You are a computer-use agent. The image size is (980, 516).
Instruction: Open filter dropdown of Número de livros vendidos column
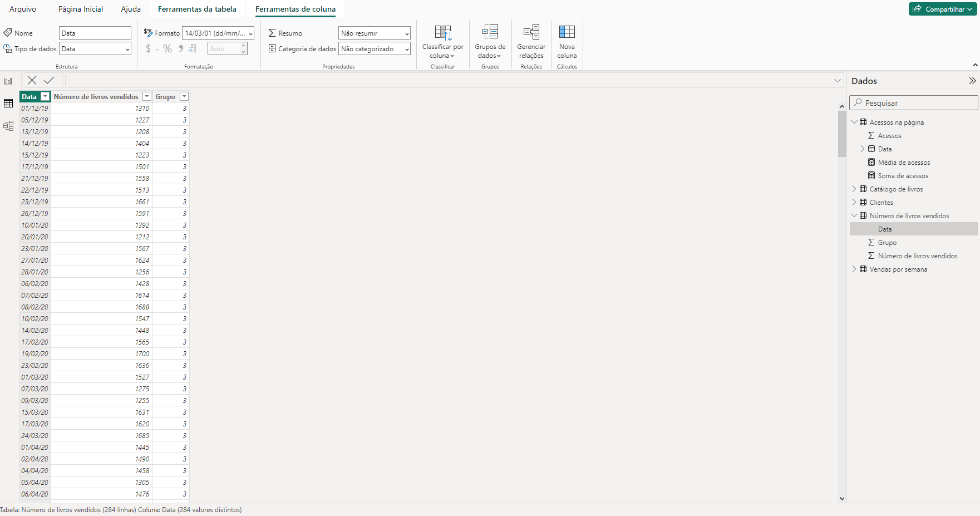click(147, 97)
